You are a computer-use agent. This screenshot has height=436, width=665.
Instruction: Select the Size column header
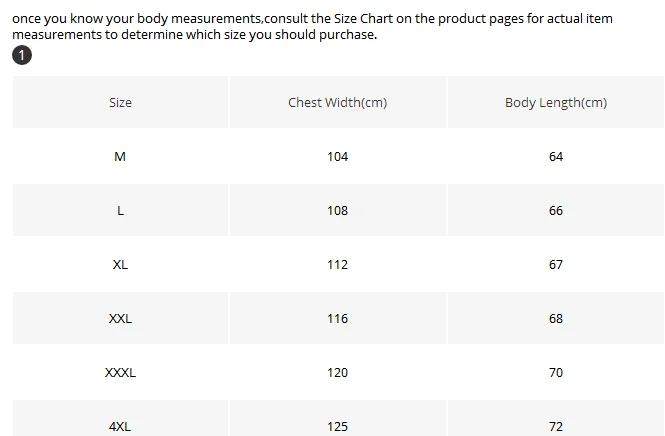click(120, 102)
